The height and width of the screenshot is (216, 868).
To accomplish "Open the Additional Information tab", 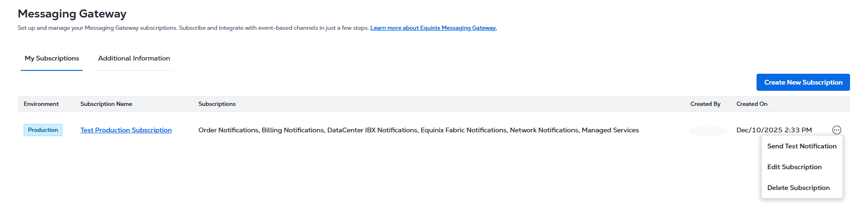I will (x=134, y=58).
